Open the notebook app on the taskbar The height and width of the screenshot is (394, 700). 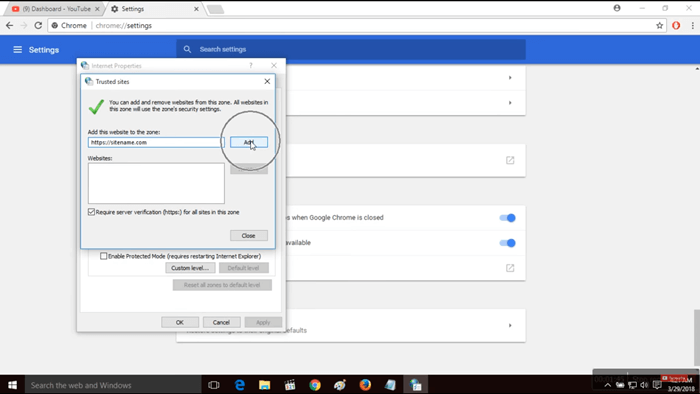pos(390,385)
